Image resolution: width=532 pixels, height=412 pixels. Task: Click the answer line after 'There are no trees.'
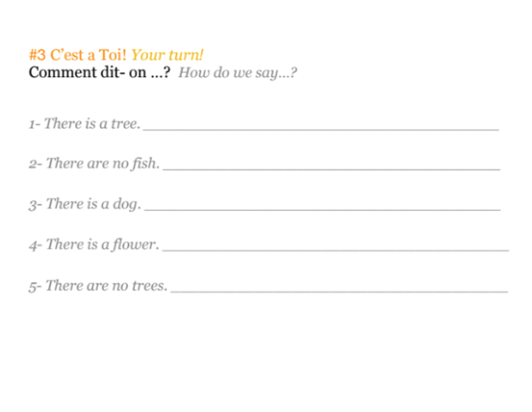click(x=340, y=292)
